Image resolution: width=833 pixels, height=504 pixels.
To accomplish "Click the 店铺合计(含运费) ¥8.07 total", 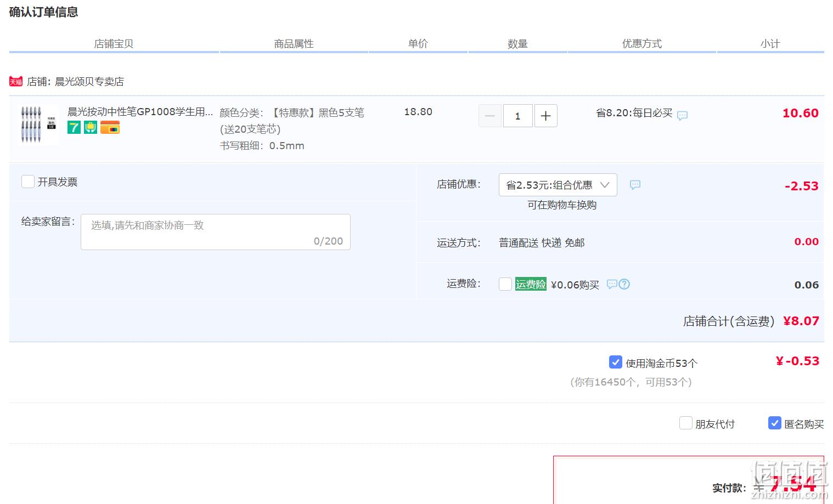I will click(751, 321).
